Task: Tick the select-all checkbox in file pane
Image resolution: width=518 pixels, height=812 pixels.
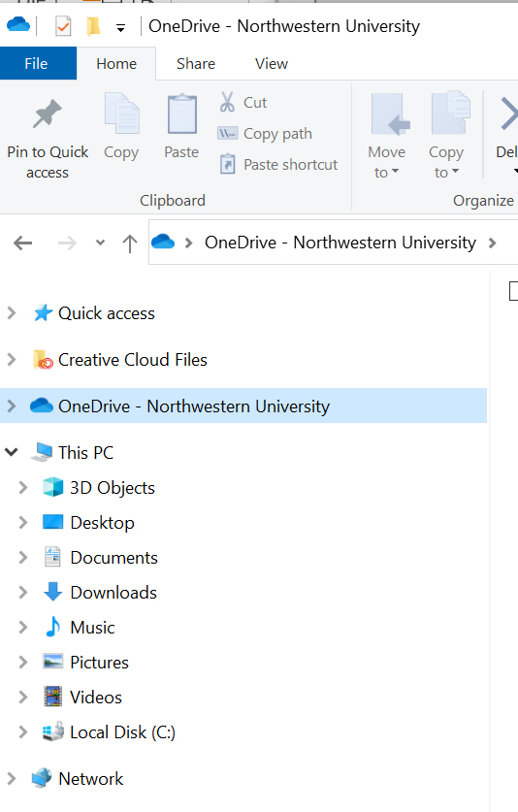Action: tap(513, 290)
